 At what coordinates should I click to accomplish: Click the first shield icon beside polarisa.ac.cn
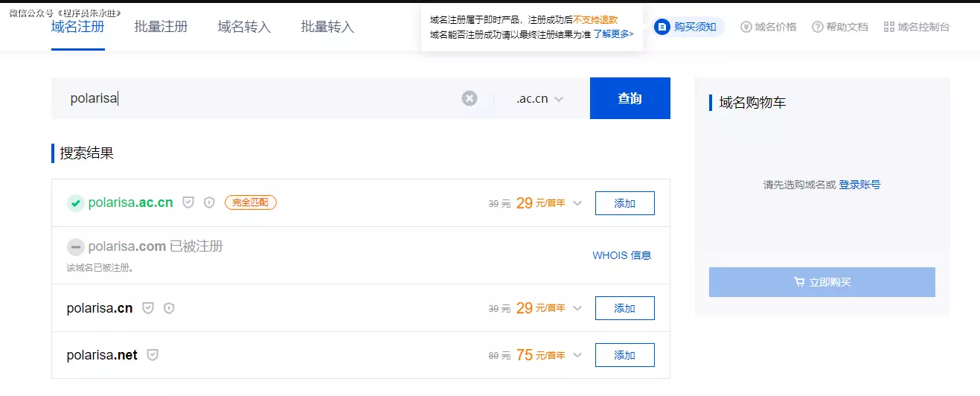click(188, 202)
